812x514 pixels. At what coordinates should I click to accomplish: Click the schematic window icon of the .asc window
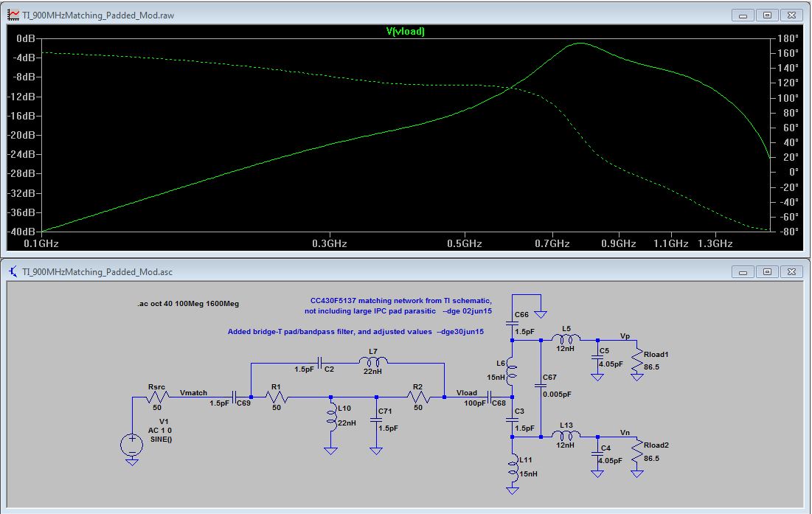[13, 271]
